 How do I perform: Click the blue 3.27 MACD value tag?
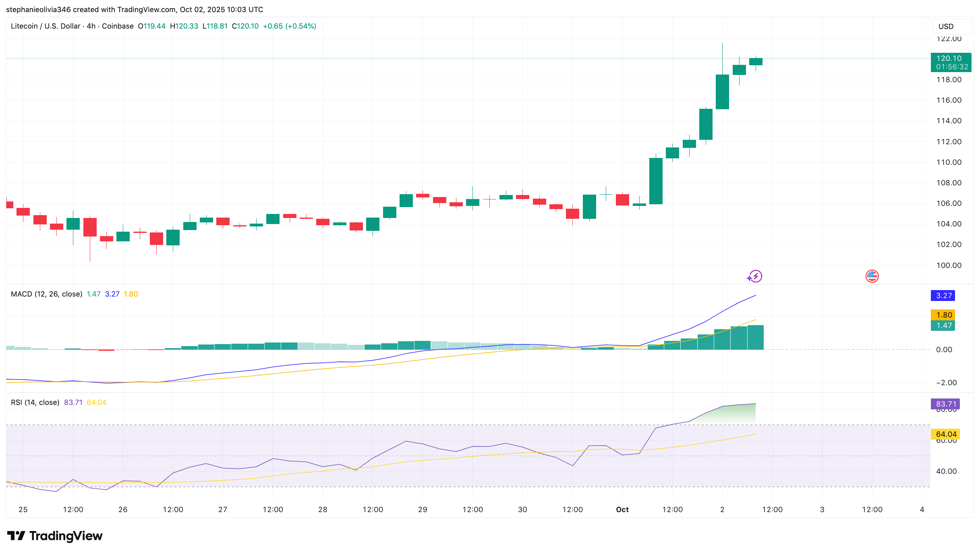[x=943, y=296]
